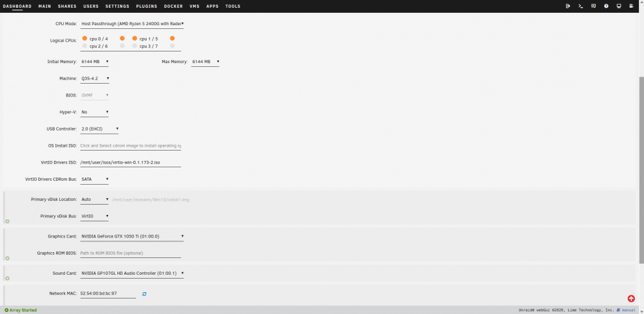
Task: Enable logical CPU 6
Action: pos(122,46)
